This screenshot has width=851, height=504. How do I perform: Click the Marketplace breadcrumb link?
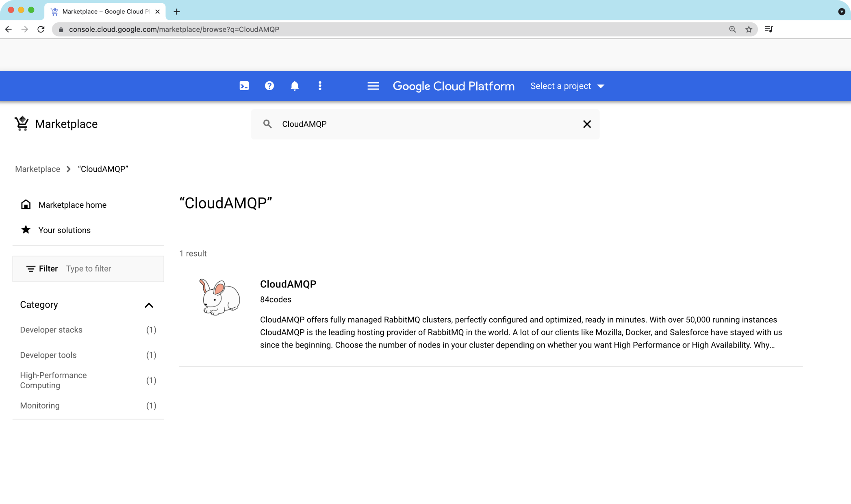pos(38,169)
